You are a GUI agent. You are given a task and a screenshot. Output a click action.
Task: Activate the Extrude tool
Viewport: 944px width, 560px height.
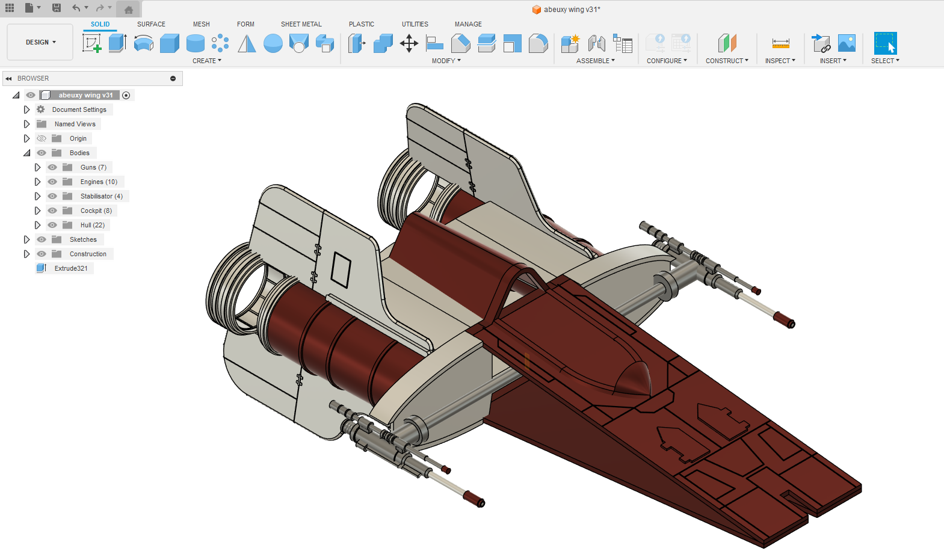[117, 43]
